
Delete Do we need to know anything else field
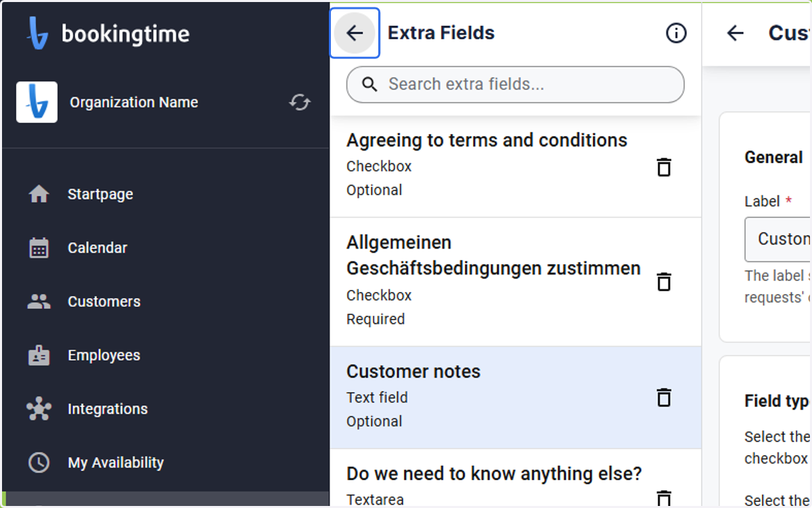click(664, 499)
